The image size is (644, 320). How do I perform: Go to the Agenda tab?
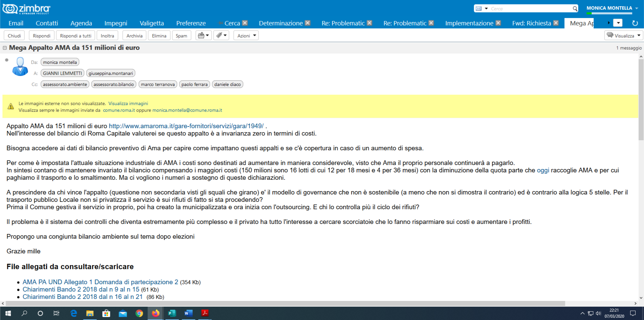tap(81, 23)
